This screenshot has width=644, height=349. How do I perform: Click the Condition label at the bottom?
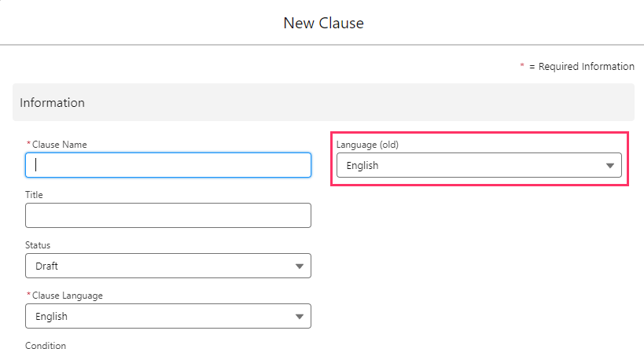[46, 345]
